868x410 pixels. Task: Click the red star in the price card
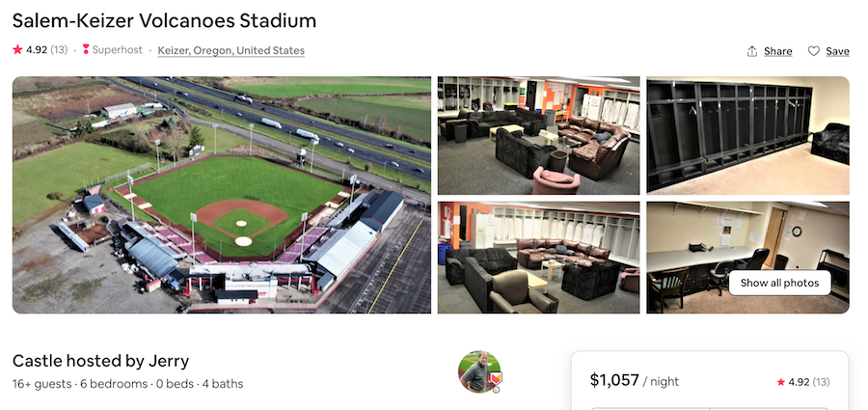click(780, 382)
